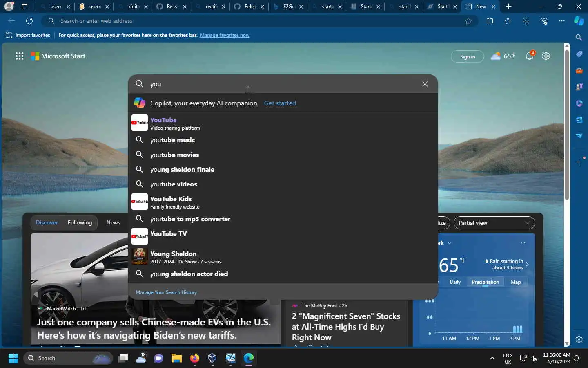Select YouTube video sharing platform suggestion

(x=283, y=123)
